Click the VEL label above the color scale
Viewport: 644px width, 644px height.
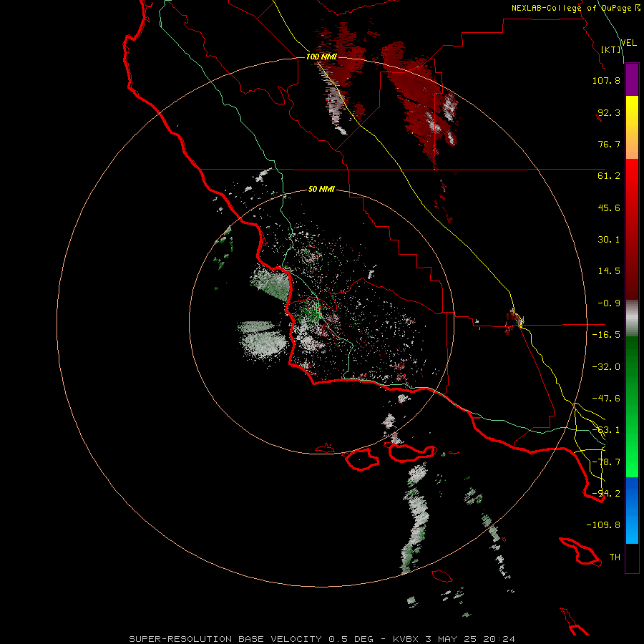pos(628,43)
